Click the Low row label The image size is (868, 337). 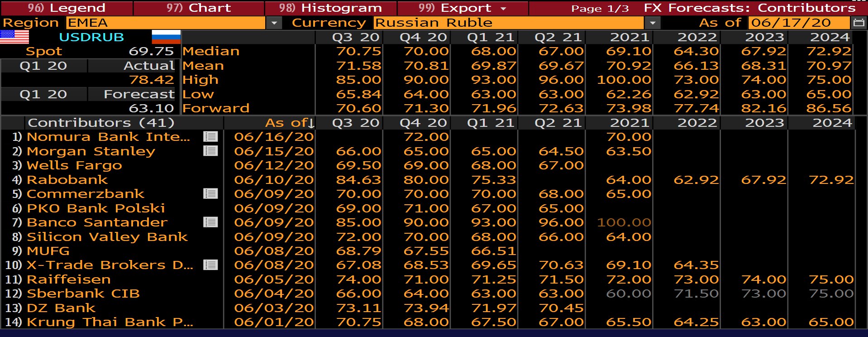(x=198, y=94)
